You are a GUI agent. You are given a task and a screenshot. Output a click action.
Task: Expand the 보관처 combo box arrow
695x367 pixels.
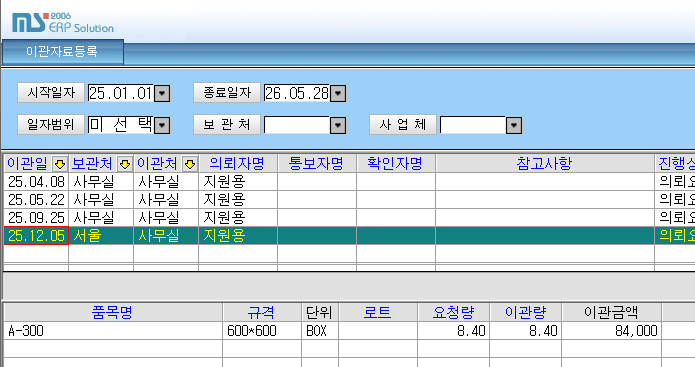(x=338, y=125)
